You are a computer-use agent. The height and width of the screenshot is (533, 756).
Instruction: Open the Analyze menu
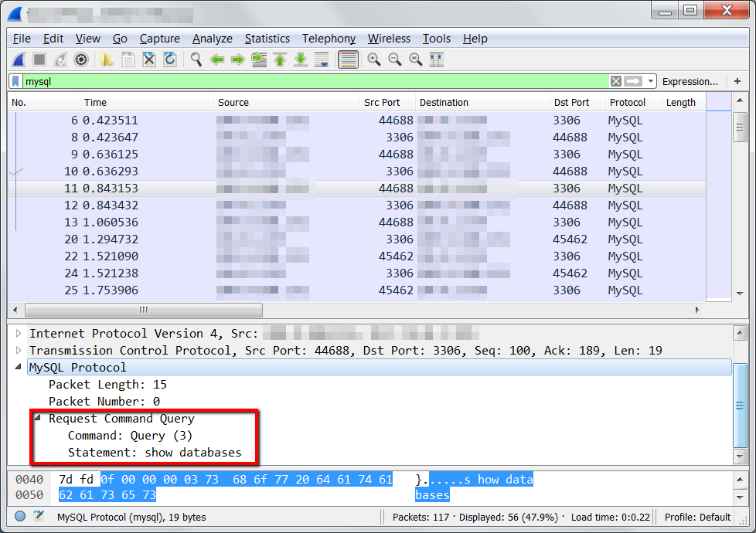(x=212, y=39)
